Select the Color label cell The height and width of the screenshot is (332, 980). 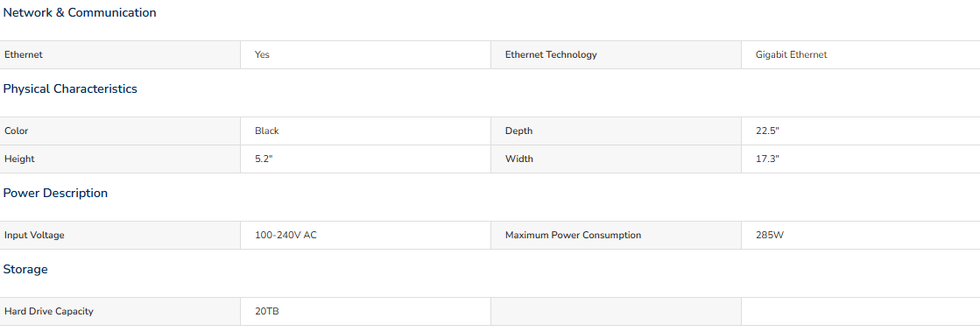click(120, 131)
